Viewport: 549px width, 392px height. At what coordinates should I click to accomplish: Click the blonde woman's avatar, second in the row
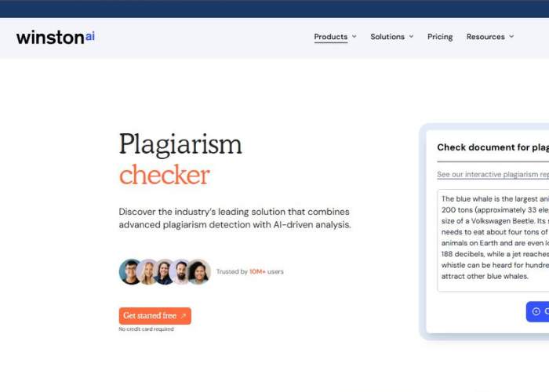(x=147, y=272)
